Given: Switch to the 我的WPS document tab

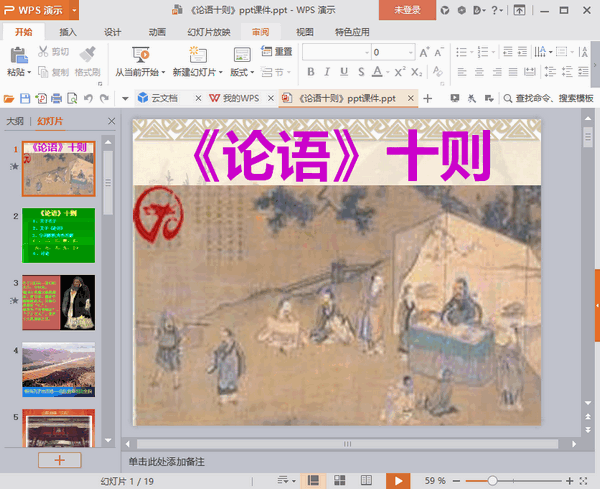Looking at the screenshot, I should click(x=241, y=98).
